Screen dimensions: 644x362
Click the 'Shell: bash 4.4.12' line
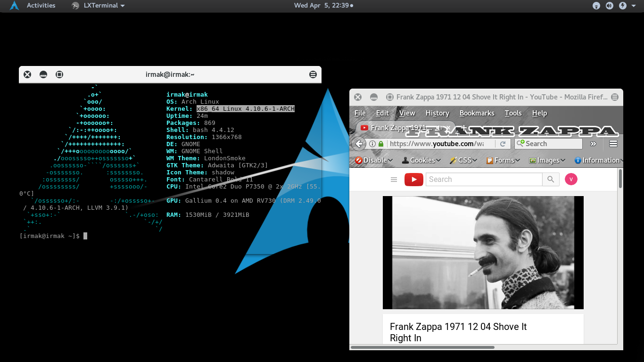point(200,130)
